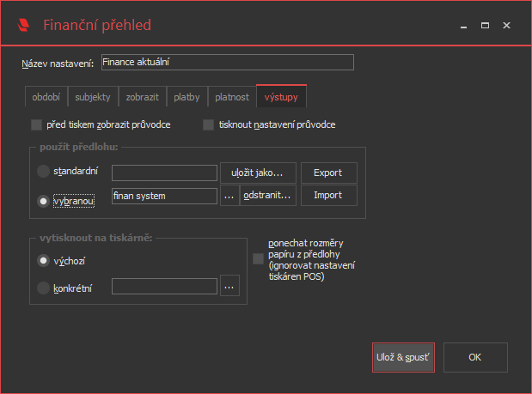Select the 'standardní' template radio button
Image resolution: width=532 pixels, height=394 pixels.
[x=43, y=171]
